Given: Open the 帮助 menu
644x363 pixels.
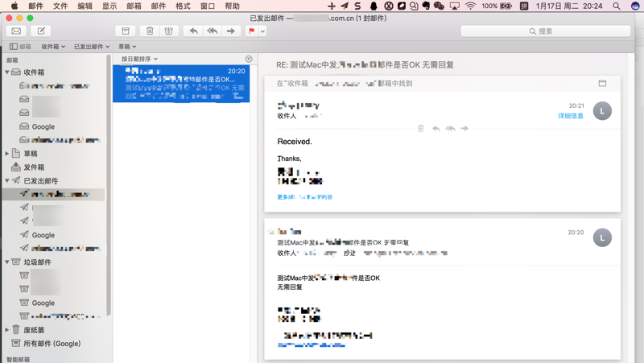Looking at the screenshot, I should pyautogui.click(x=232, y=6).
